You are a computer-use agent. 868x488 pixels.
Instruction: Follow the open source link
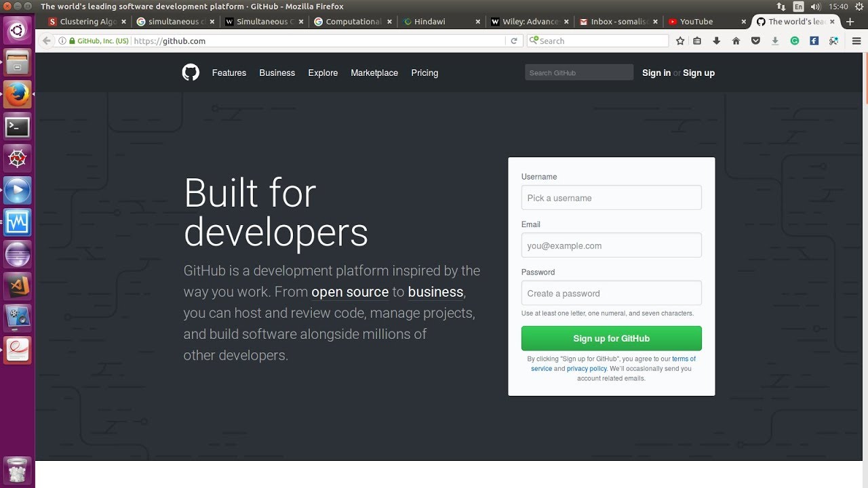click(350, 292)
